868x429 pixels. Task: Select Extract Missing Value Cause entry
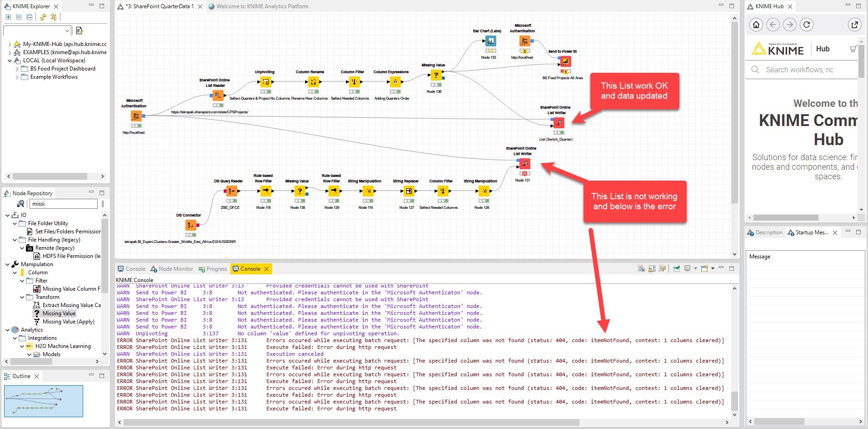pos(72,305)
